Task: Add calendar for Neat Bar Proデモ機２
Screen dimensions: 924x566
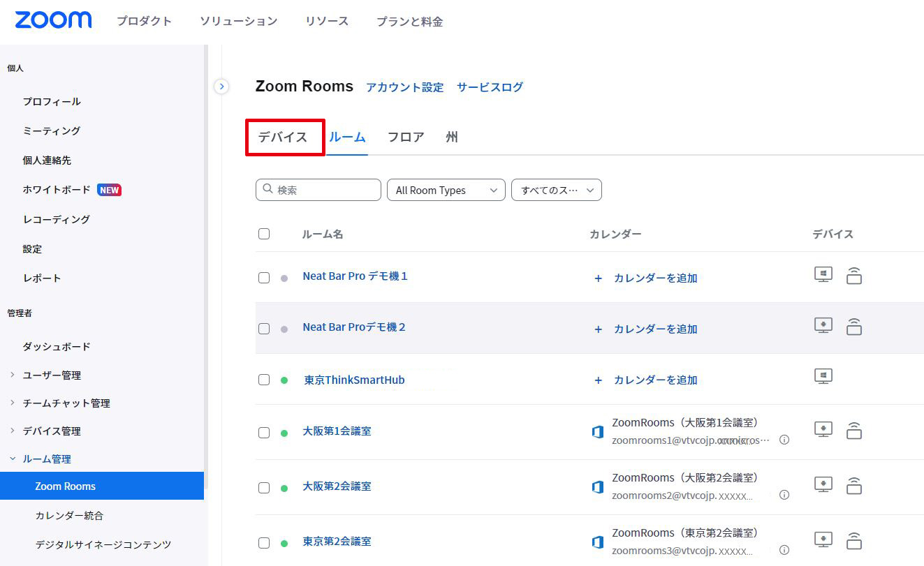Action: pyautogui.click(x=645, y=329)
